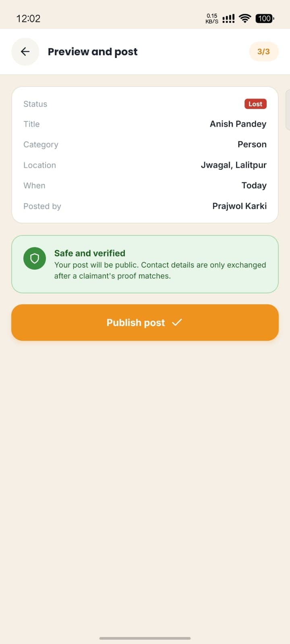Viewport: 290px width, 644px height.
Task: Publish the post
Action: tap(145, 322)
